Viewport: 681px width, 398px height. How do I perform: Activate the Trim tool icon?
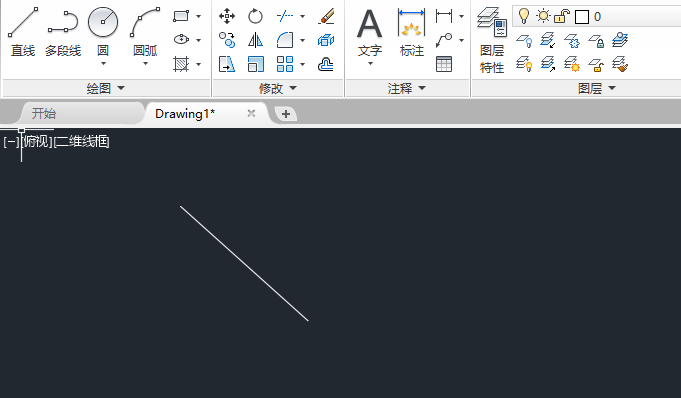tap(285, 17)
